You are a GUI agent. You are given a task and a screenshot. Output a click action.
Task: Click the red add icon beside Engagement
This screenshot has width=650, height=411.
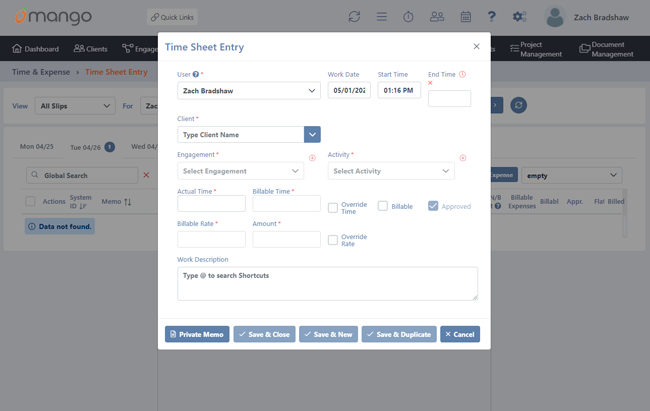click(x=312, y=158)
